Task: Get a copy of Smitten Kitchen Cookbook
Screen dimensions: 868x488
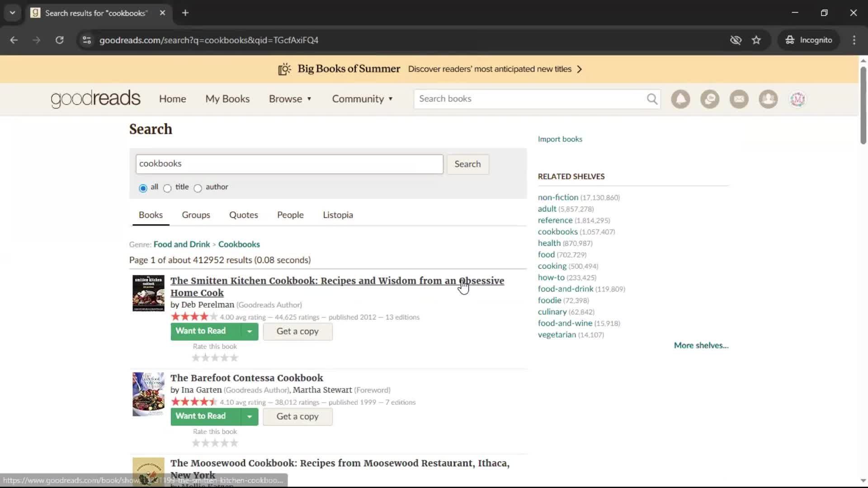Action: point(297,332)
